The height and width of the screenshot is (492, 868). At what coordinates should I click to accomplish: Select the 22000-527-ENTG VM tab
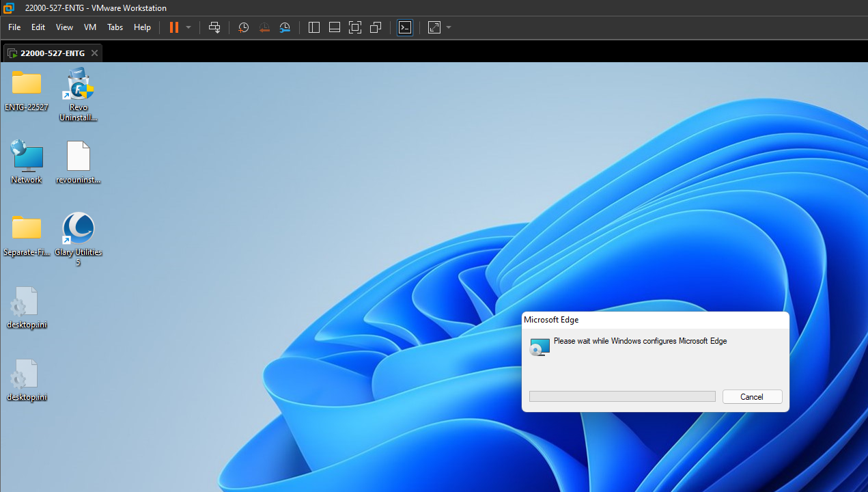click(x=52, y=53)
